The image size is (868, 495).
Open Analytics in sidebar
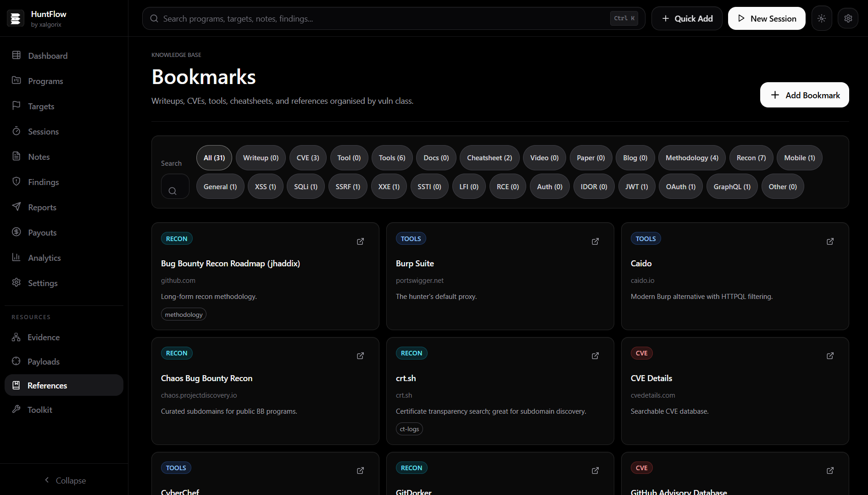click(64, 258)
